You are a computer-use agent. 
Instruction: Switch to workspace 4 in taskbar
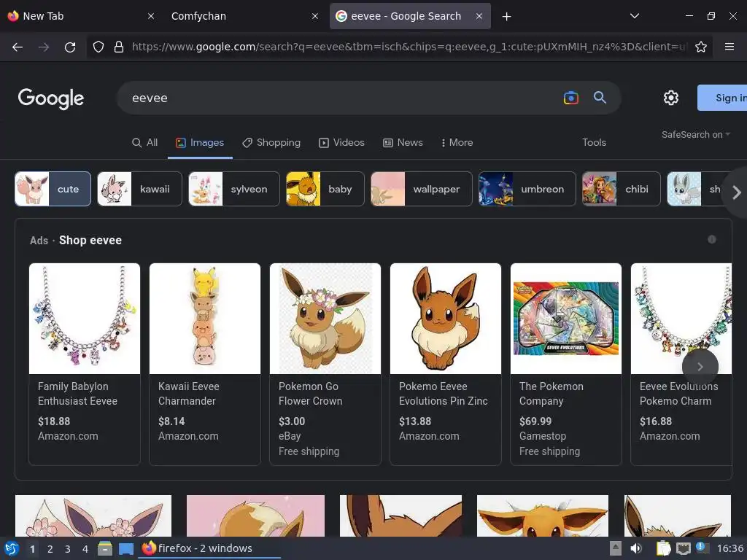point(85,549)
